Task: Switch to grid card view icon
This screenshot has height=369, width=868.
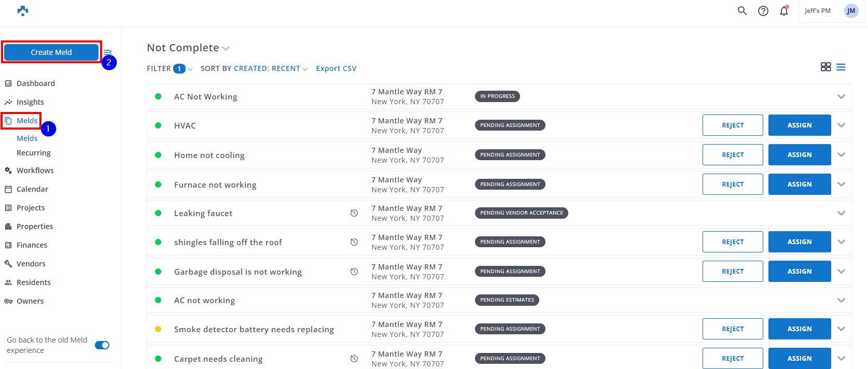Action: (x=825, y=67)
